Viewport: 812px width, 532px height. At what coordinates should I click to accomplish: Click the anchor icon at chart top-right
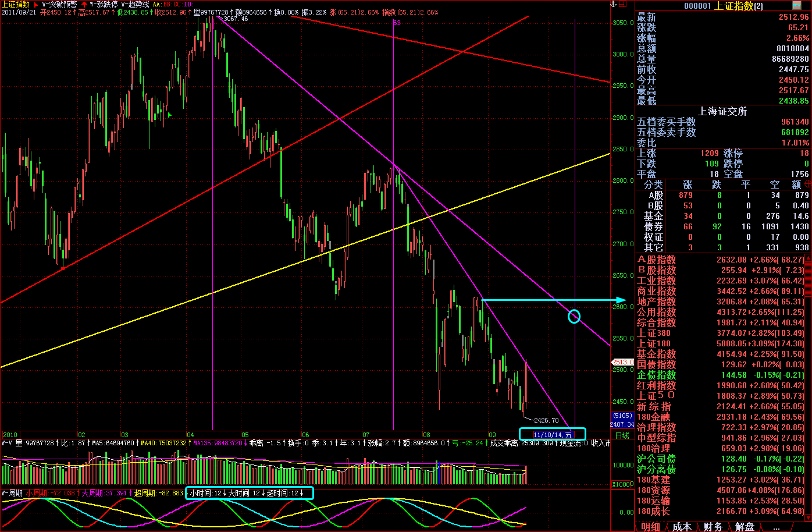pos(612,4)
